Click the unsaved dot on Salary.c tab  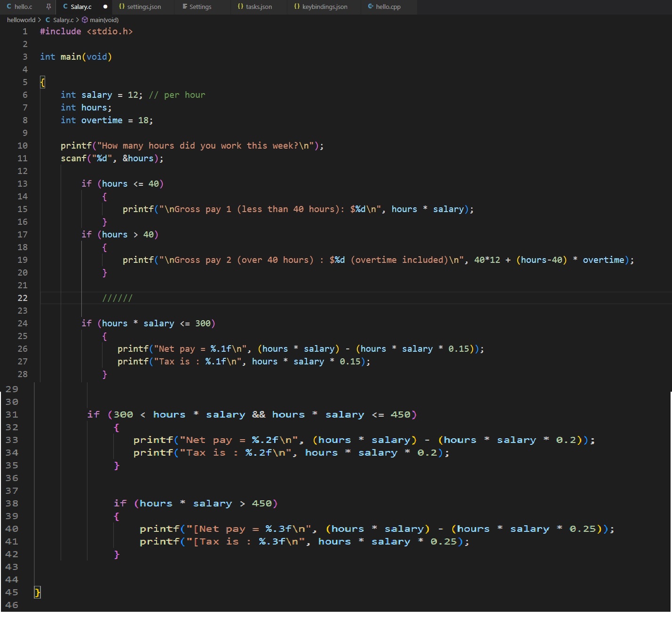105,7
